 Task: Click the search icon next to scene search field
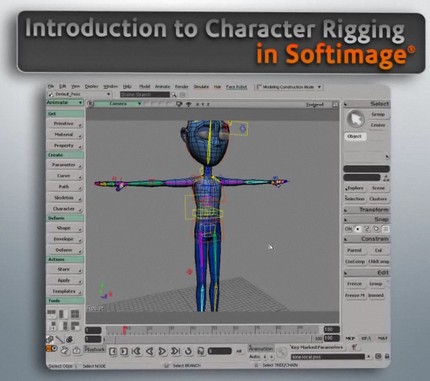point(174,95)
